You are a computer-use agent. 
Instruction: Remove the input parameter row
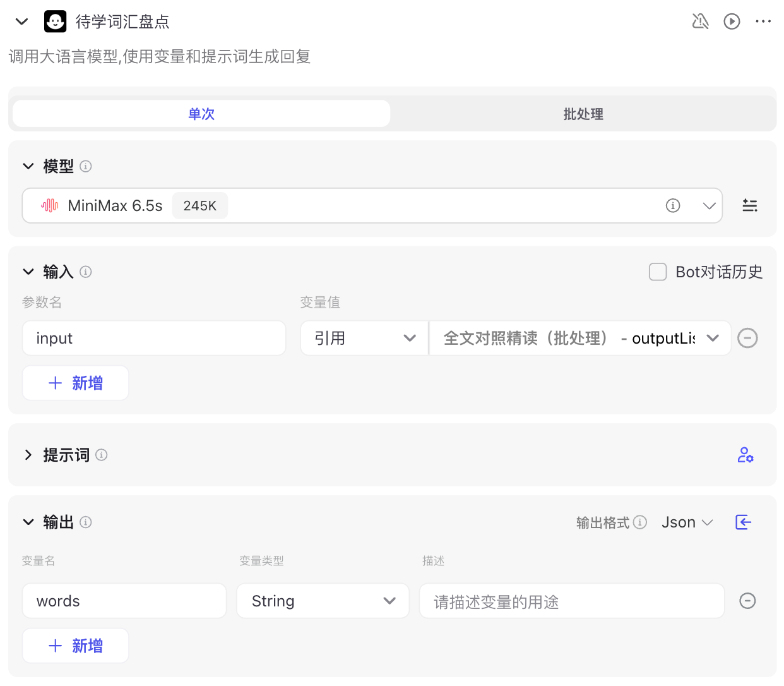[x=747, y=338]
